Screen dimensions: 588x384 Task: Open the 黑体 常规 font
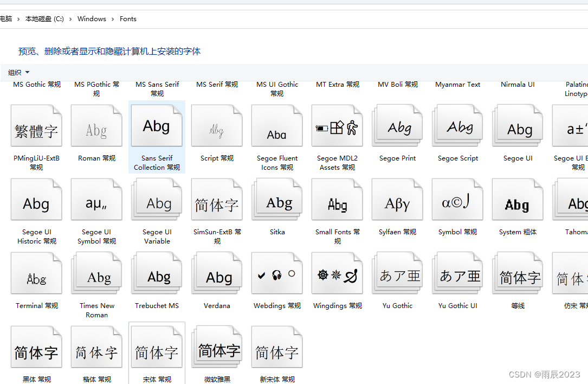[x=36, y=347]
